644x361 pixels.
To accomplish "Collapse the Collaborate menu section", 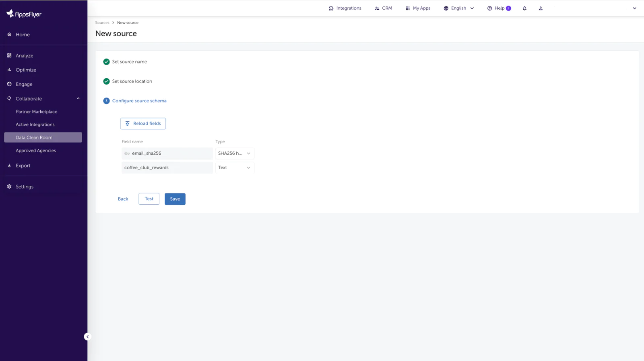I will click(x=78, y=99).
